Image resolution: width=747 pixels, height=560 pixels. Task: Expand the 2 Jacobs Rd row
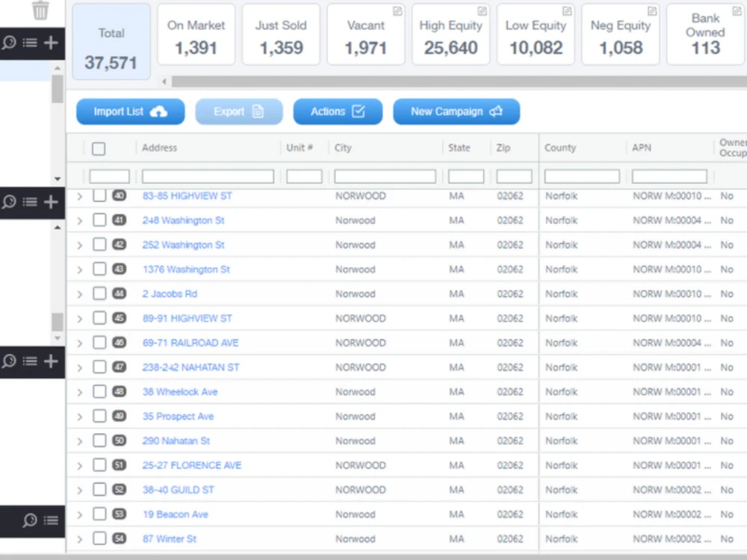(x=80, y=294)
